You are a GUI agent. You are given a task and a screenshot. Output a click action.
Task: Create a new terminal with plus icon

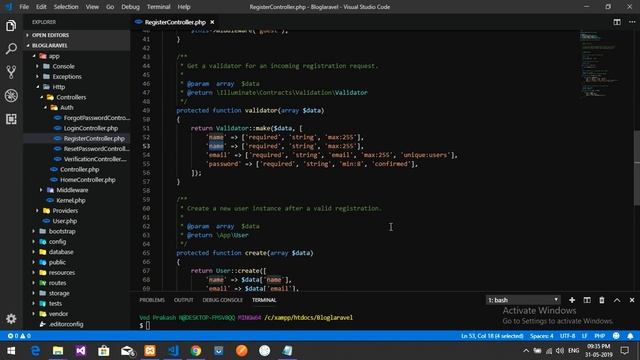572,300
